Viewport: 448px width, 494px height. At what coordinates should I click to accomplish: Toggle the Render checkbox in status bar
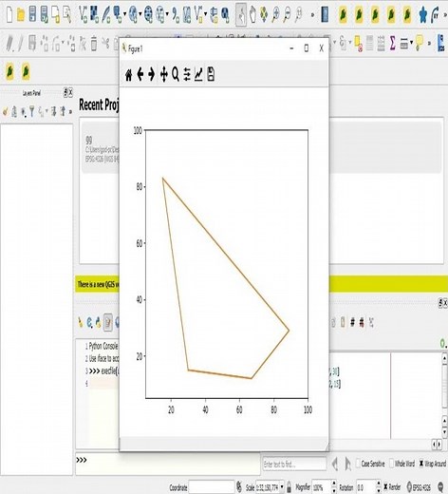(385, 486)
